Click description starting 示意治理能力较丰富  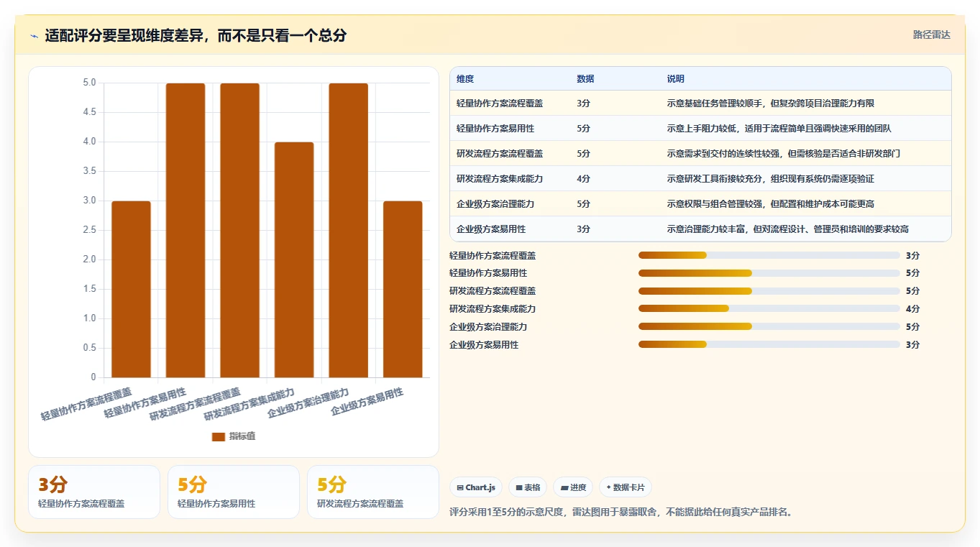point(788,229)
